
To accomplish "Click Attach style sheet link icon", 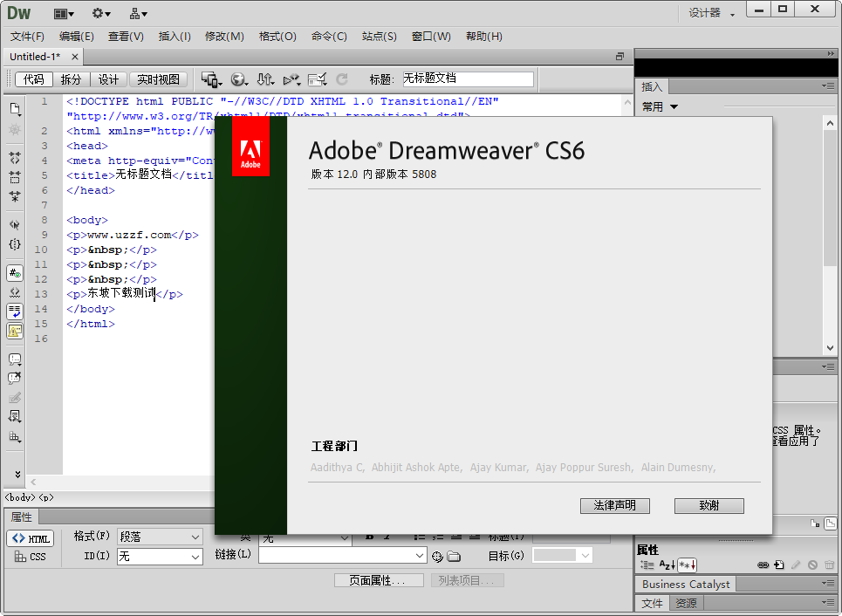I will click(763, 565).
